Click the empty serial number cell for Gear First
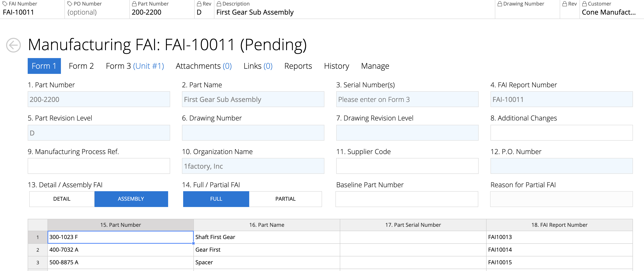This screenshot has height=271, width=644. (x=413, y=250)
